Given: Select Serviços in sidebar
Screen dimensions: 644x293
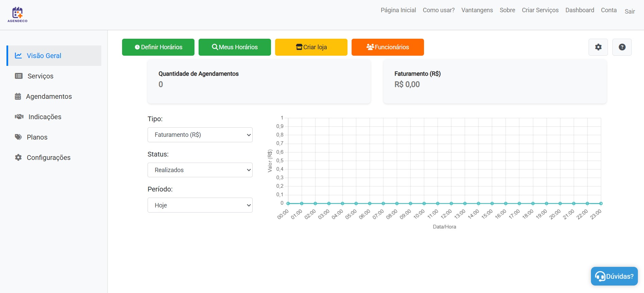Looking at the screenshot, I should tap(54, 76).
